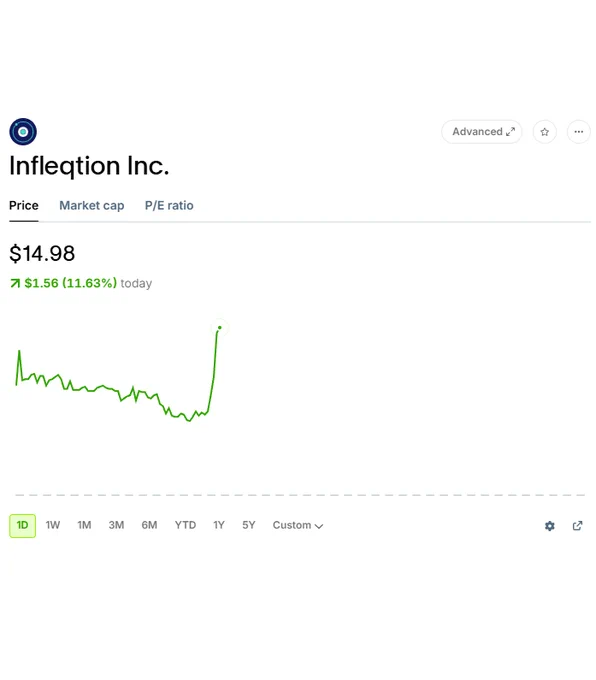Image resolution: width=596 pixels, height=680 pixels.
Task: Open the Advanced chart view
Action: 481,132
